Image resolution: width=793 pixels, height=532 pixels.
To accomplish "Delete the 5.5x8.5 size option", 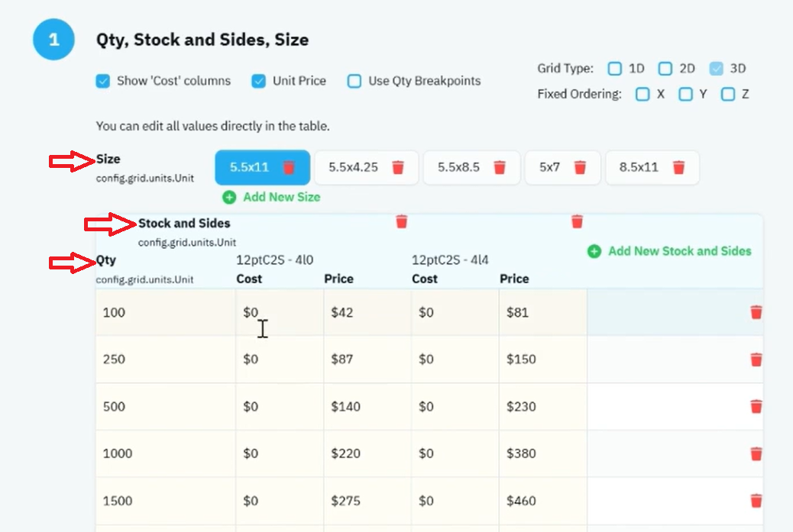I will pyautogui.click(x=500, y=167).
